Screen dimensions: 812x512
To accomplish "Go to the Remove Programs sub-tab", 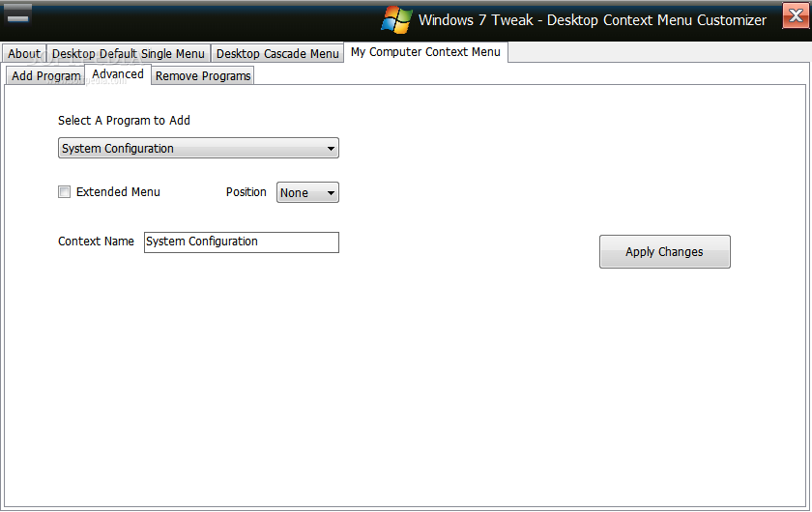I will (x=203, y=75).
